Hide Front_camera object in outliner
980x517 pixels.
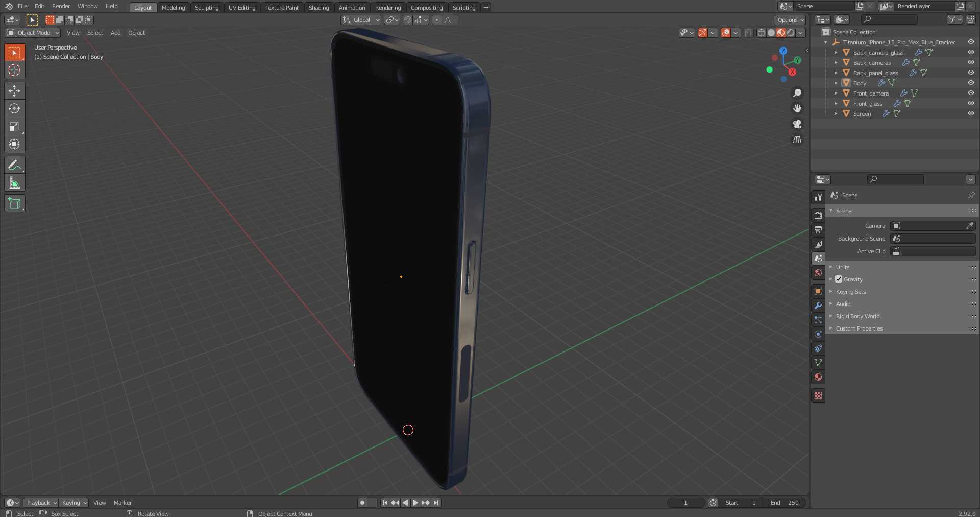971,93
